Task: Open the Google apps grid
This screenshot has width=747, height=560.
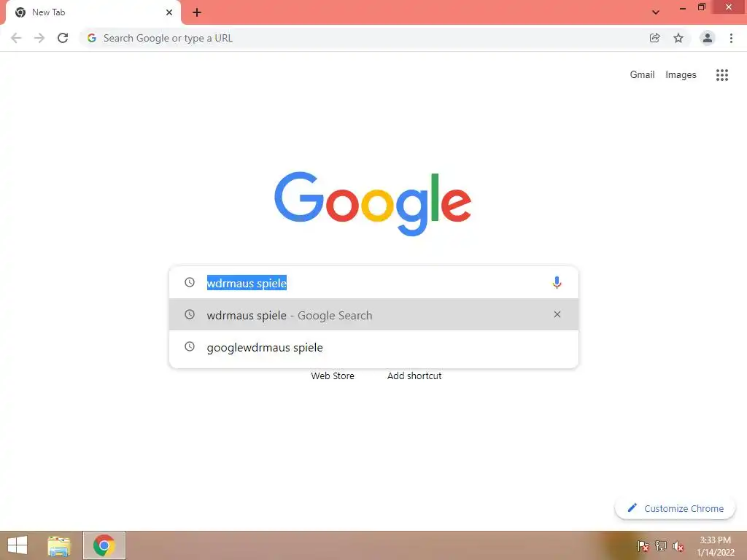Action: pyautogui.click(x=722, y=75)
